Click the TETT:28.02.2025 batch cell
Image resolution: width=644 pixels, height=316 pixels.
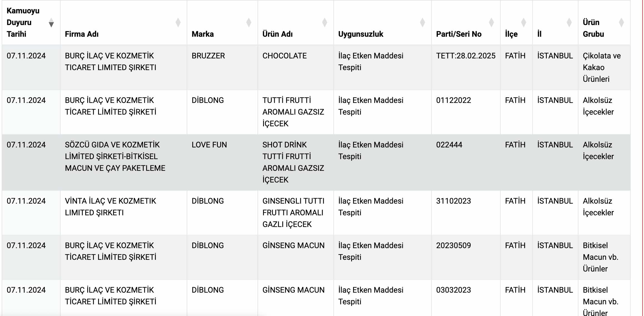[466, 67]
